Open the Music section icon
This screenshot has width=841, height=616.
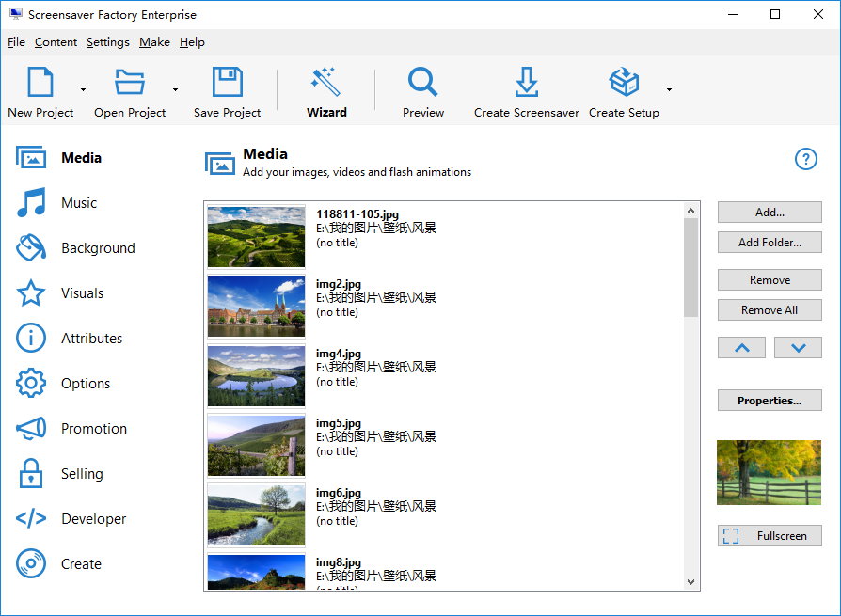[31, 202]
